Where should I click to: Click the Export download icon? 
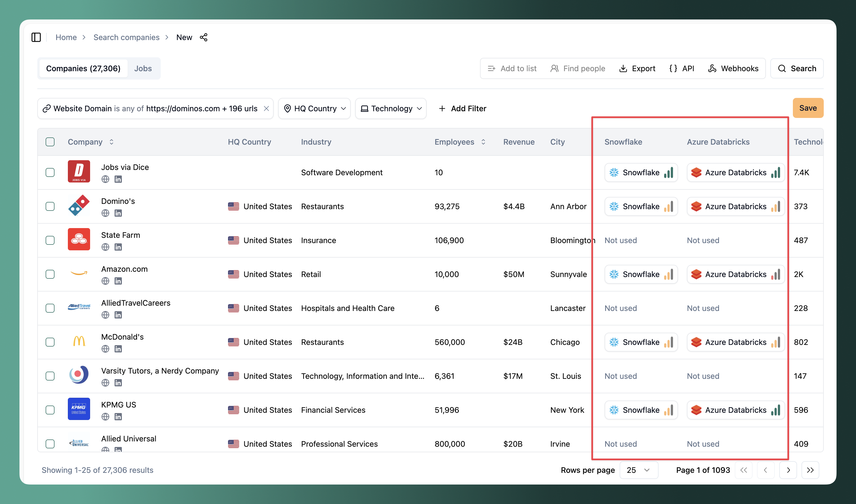623,69
